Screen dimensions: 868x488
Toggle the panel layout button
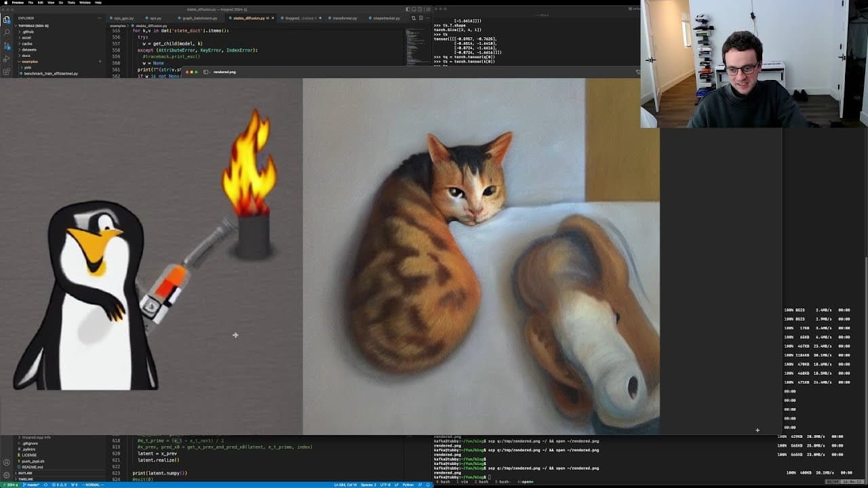[414, 9]
